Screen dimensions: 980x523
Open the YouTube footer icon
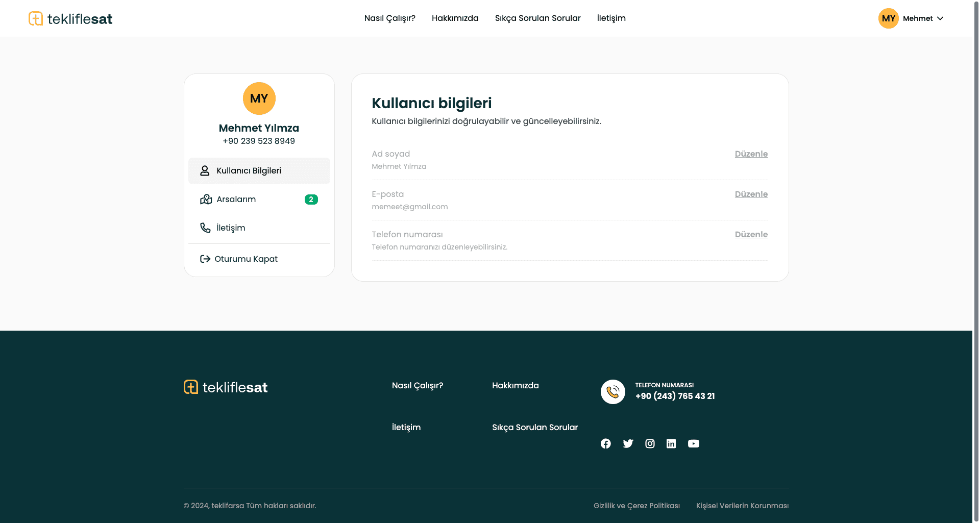click(x=693, y=443)
